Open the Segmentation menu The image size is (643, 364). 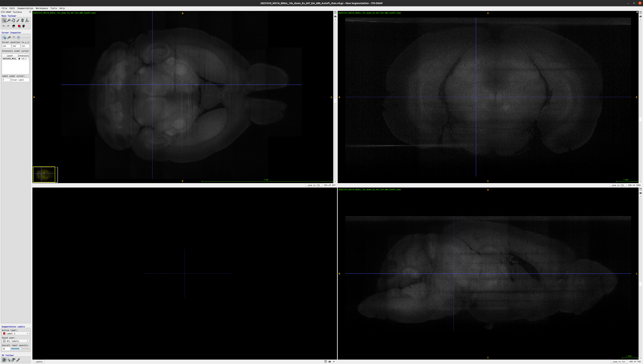pos(25,8)
